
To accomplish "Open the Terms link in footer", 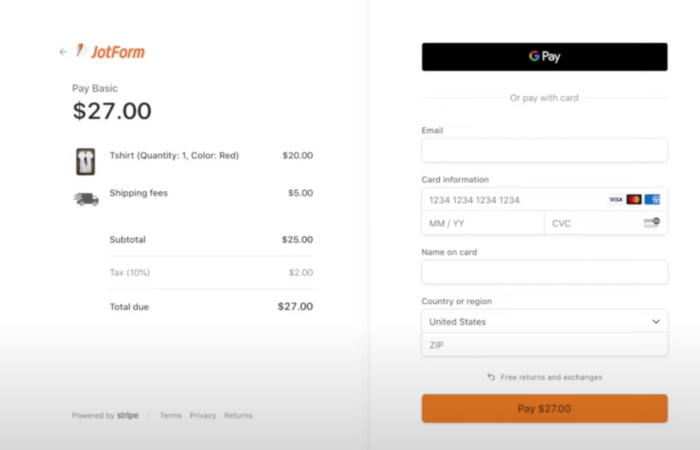I will (171, 415).
